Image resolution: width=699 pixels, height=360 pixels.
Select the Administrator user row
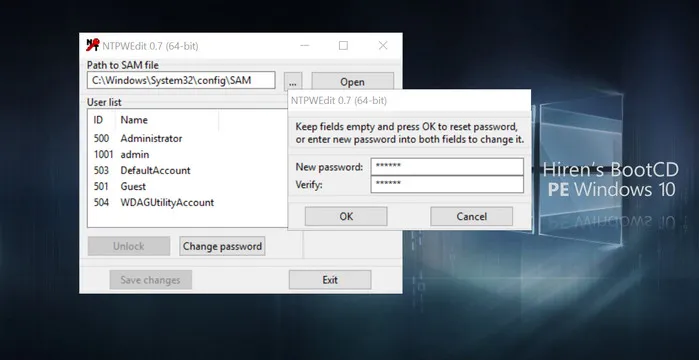coord(188,139)
